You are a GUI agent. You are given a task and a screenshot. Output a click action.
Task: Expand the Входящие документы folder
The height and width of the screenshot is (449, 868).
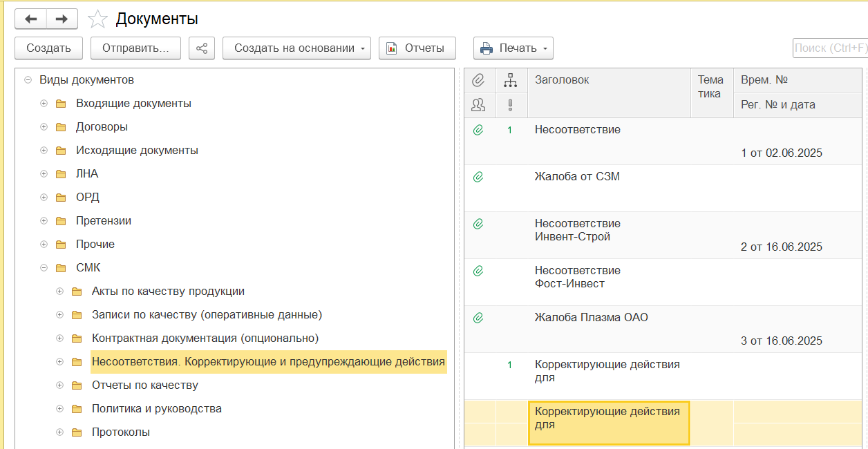pyautogui.click(x=44, y=104)
